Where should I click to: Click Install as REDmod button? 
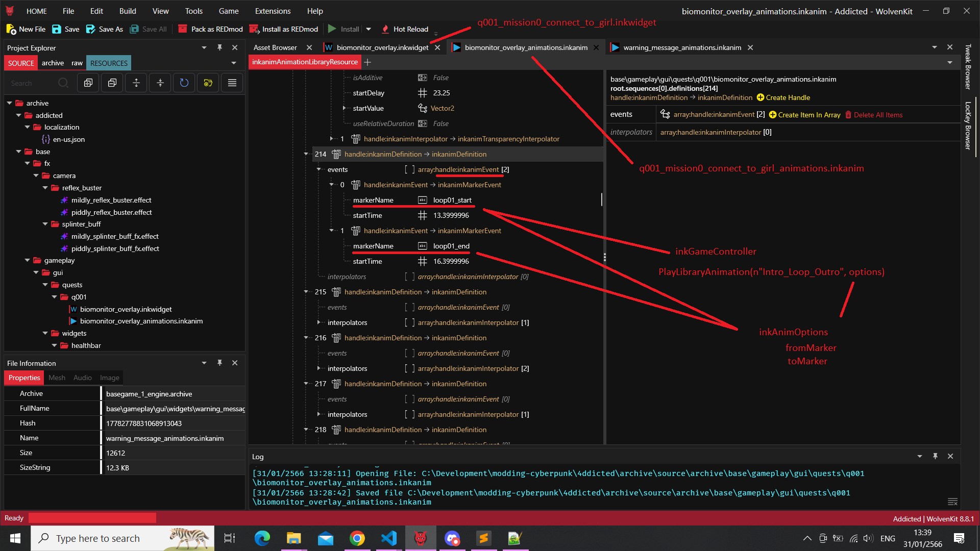click(284, 29)
